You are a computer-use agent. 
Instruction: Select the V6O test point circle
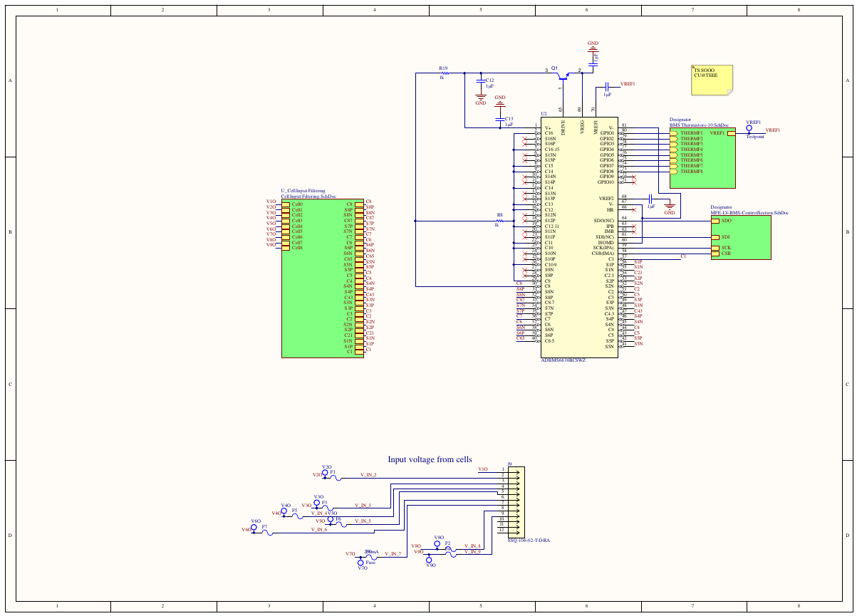point(254,528)
